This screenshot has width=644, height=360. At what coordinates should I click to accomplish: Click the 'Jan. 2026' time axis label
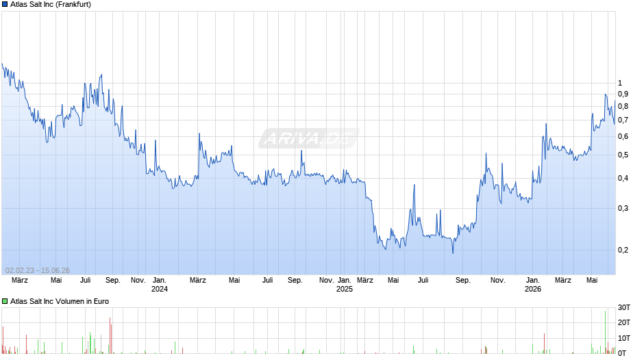(x=533, y=285)
